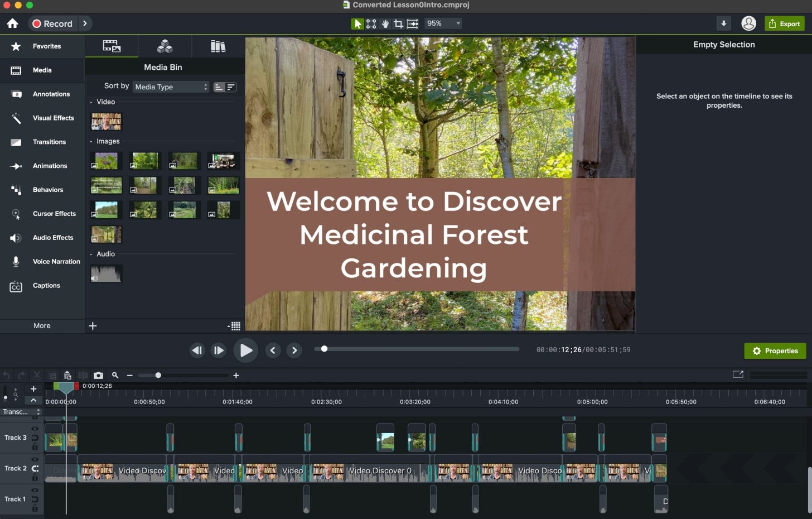Click the Cut scissors icon

coord(37,376)
